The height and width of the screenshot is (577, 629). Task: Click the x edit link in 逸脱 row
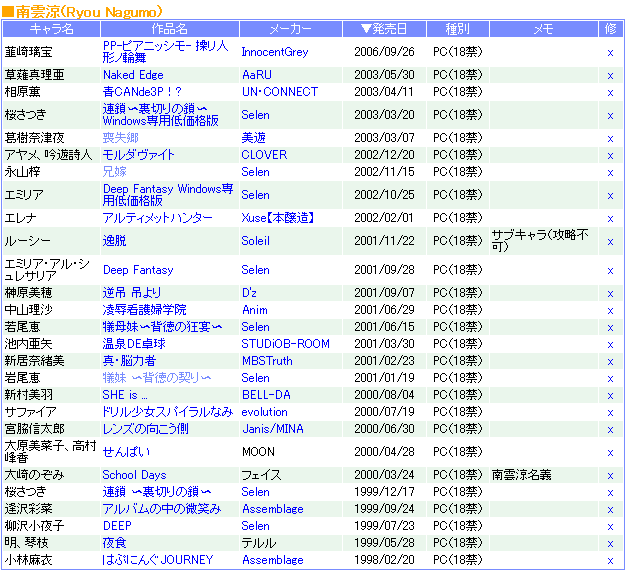tap(611, 242)
